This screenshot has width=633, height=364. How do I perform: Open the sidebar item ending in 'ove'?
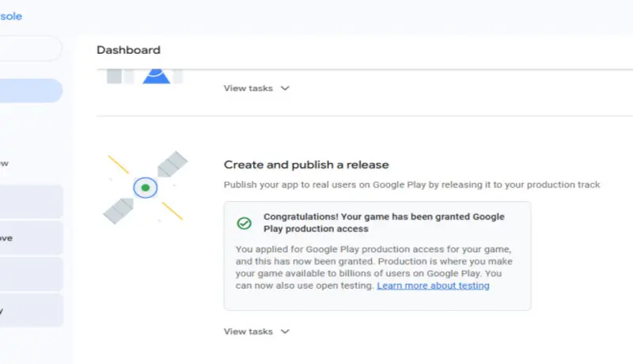click(30, 238)
